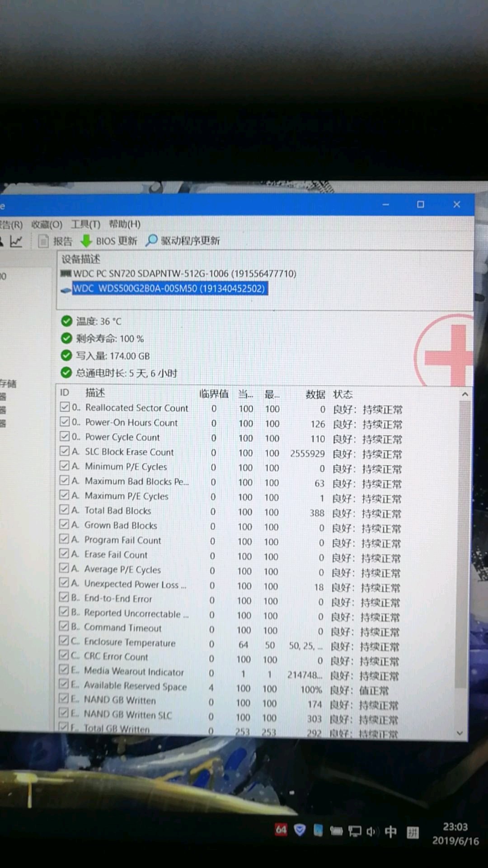Viewport: 488px width, 868px height.
Task: Click the scrollbar down arrow of the table
Action: click(x=460, y=733)
